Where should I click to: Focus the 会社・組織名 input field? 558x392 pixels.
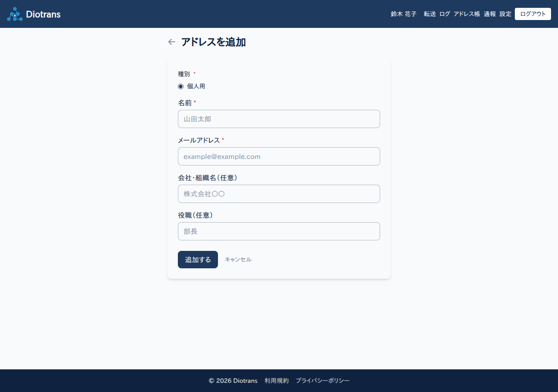pyautogui.click(x=279, y=194)
